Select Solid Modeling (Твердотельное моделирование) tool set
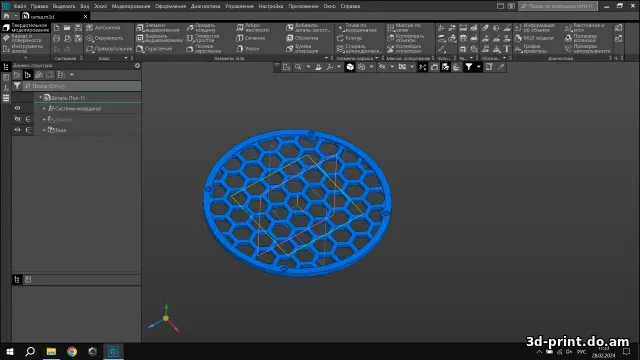 (x=26, y=28)
